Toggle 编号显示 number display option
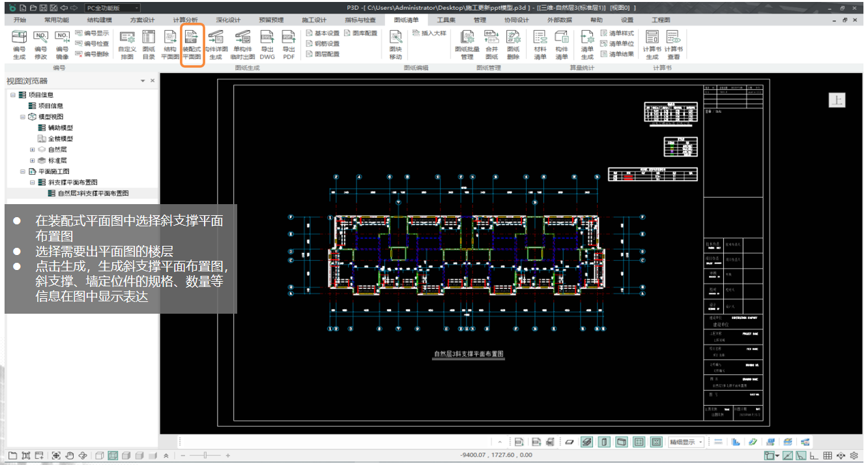This screenshot has height=465, width=868. pyautogui.click(x=92, y=33)
